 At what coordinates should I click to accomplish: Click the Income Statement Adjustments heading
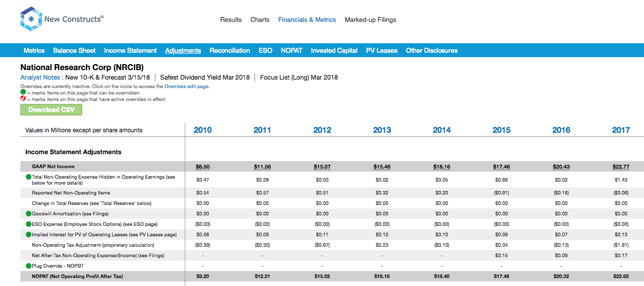coord(73,152)
